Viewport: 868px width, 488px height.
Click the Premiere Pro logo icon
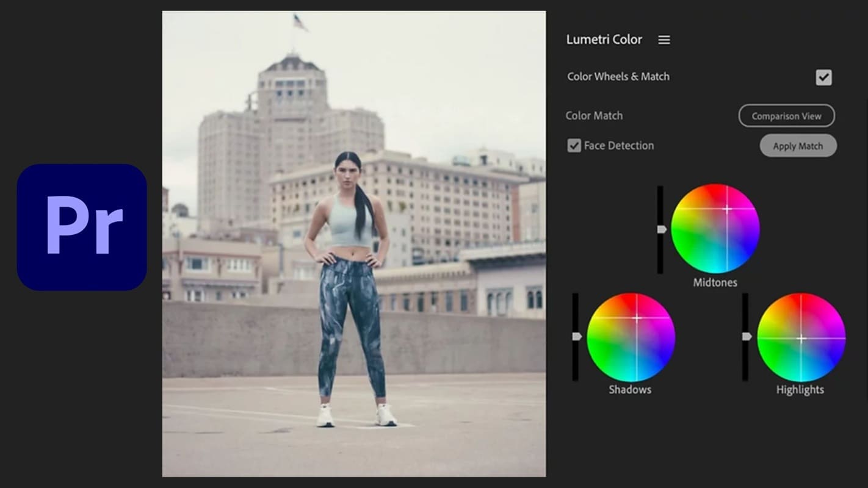(82, 228)
